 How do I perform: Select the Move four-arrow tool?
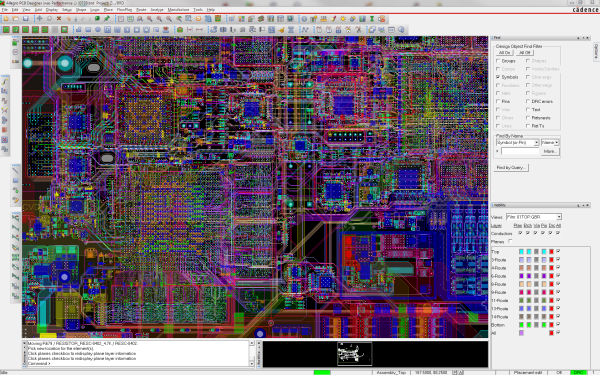pos(39,18)
